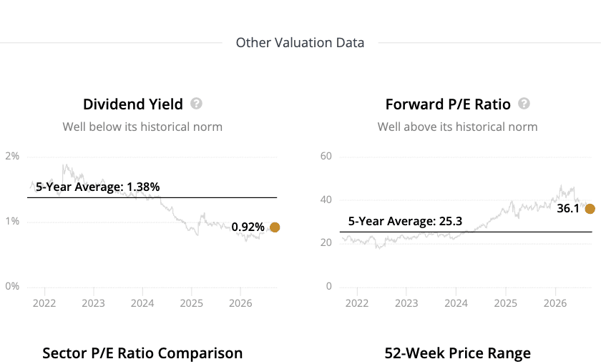Open the Dividend Yield help icon
This screenshot has height=364, width=601.
(196, 104)
